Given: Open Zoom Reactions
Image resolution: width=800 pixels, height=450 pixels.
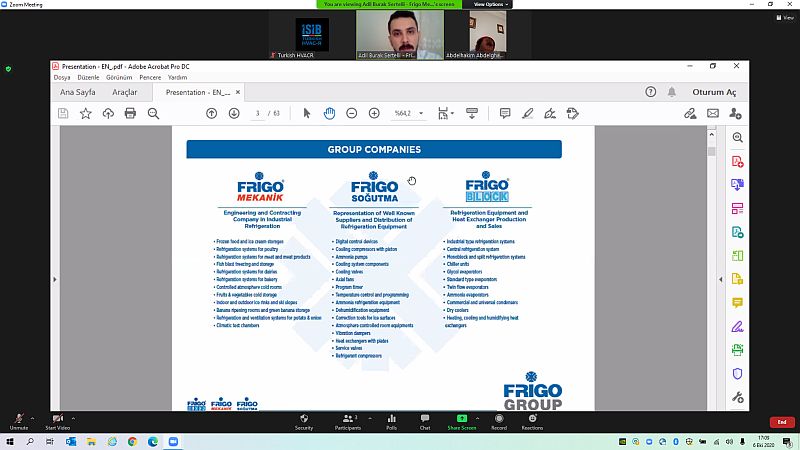Looking at the screenshot, I should point(532,421).
